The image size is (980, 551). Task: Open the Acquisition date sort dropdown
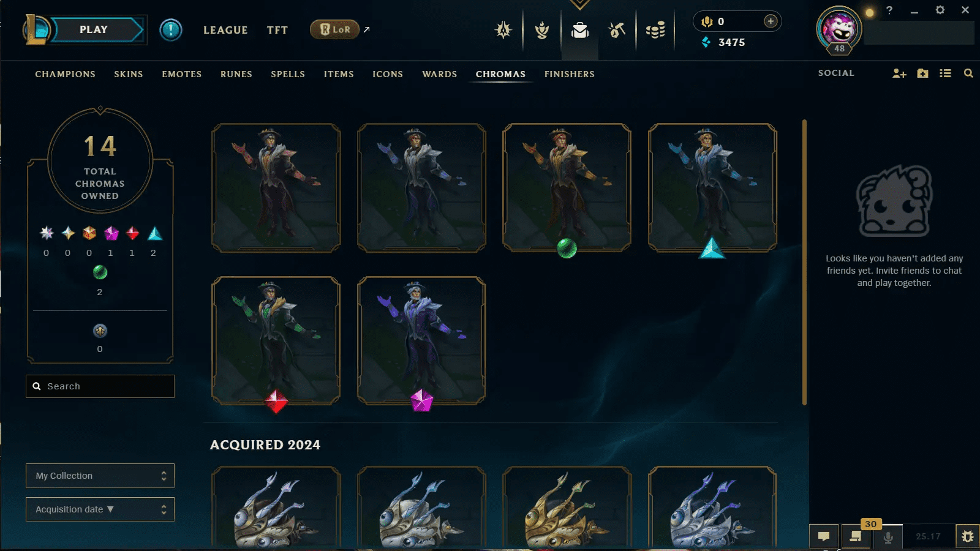[100, 509]
